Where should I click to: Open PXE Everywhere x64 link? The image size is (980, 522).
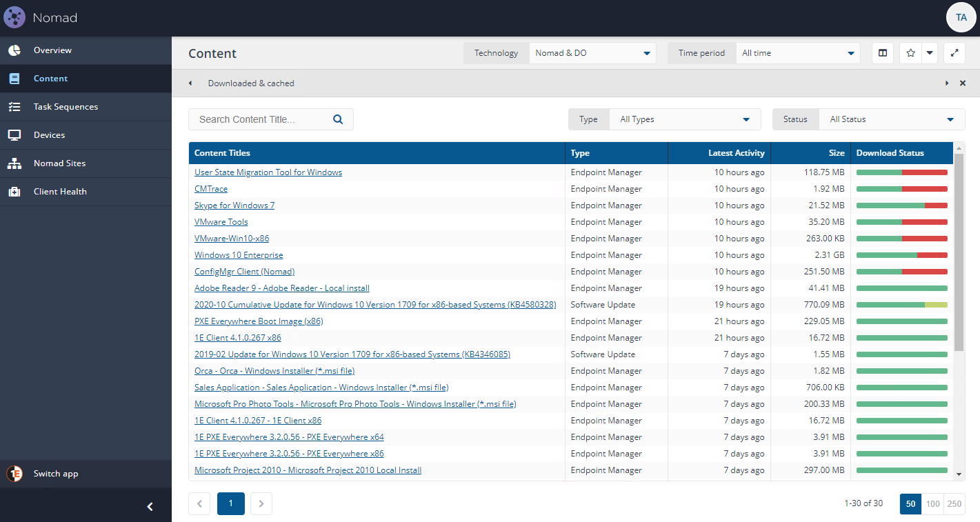tap(289, 437)
